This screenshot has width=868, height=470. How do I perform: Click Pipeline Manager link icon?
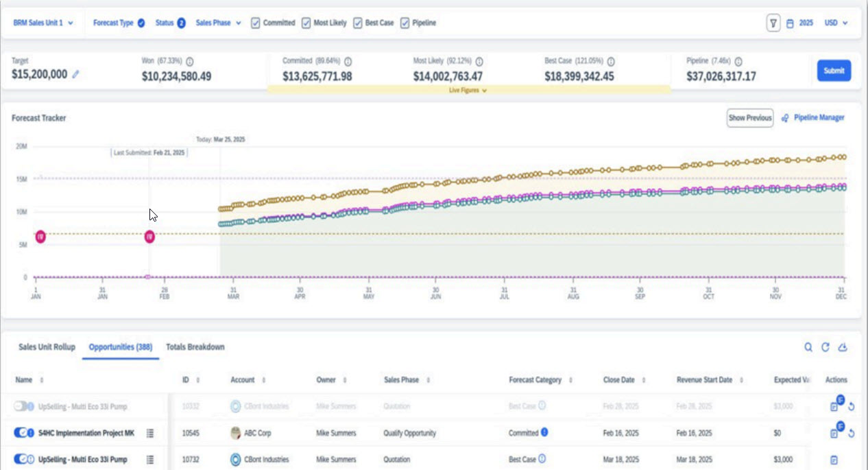point(785,118)
